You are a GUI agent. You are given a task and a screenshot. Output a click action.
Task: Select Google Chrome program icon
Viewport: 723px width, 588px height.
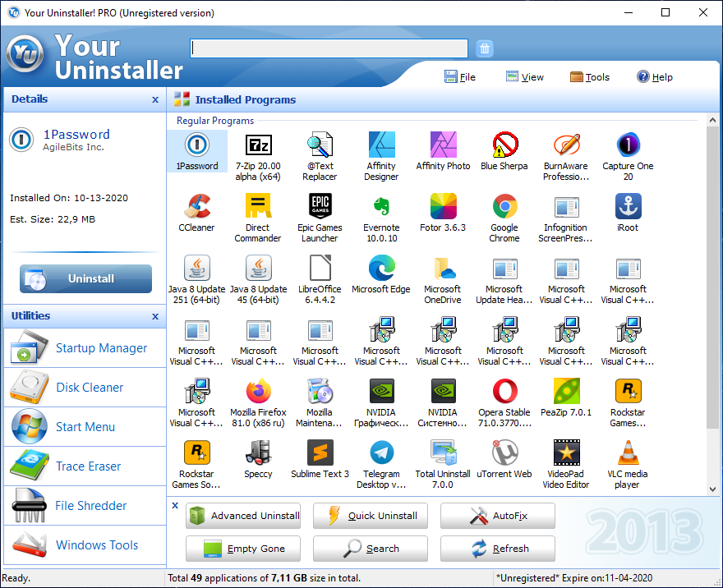[504, 206]
